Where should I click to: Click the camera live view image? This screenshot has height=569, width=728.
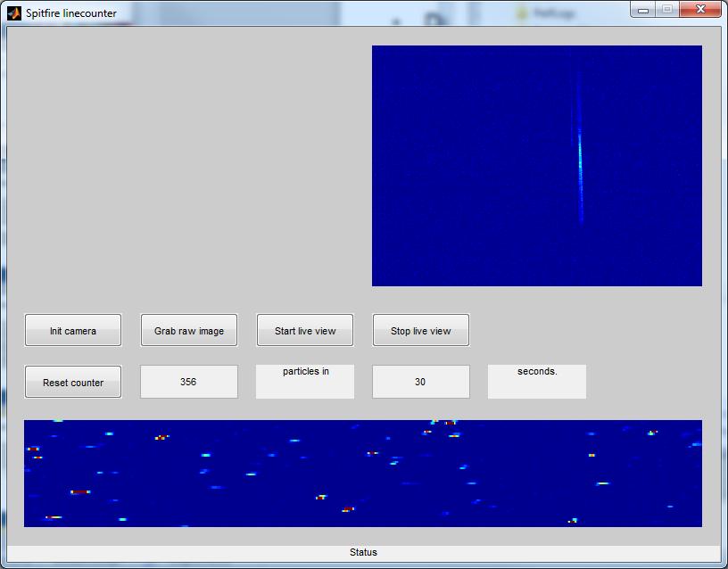(537, 166)
